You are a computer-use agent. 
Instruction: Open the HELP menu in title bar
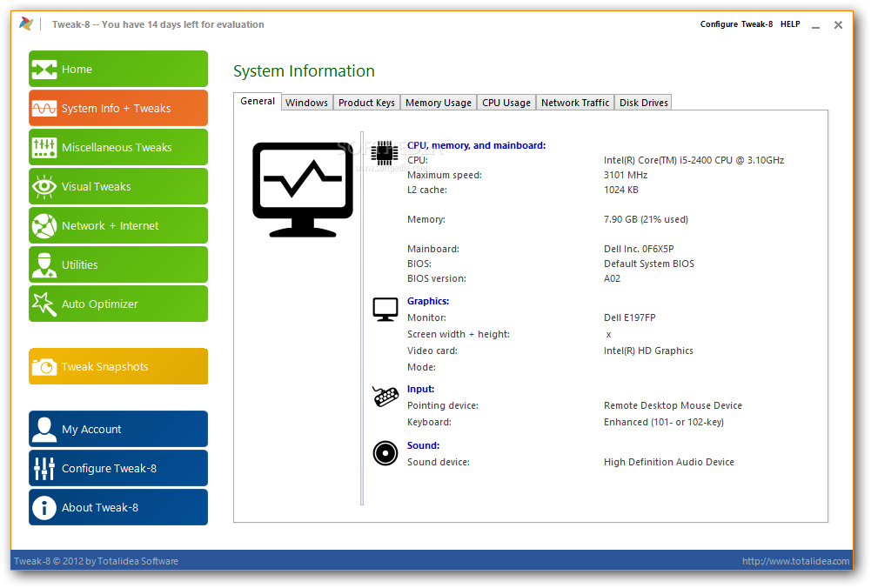790,23
